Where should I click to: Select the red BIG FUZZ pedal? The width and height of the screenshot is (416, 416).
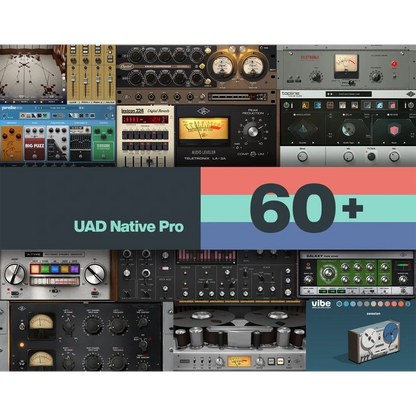click(34, 143)
